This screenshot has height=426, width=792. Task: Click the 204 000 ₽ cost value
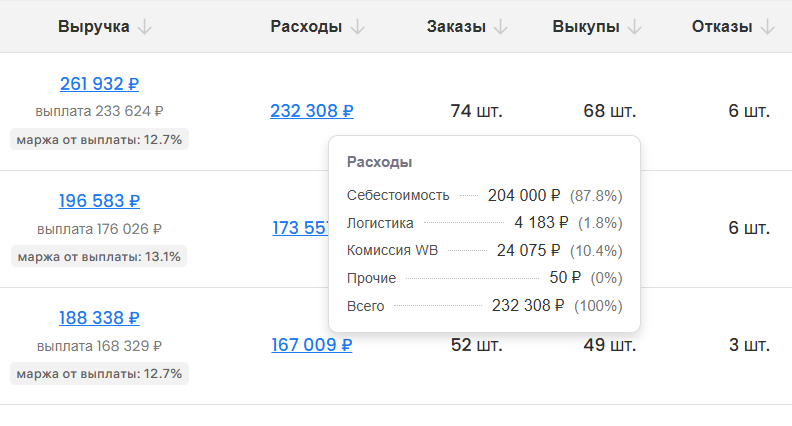[x=524, y=196]
